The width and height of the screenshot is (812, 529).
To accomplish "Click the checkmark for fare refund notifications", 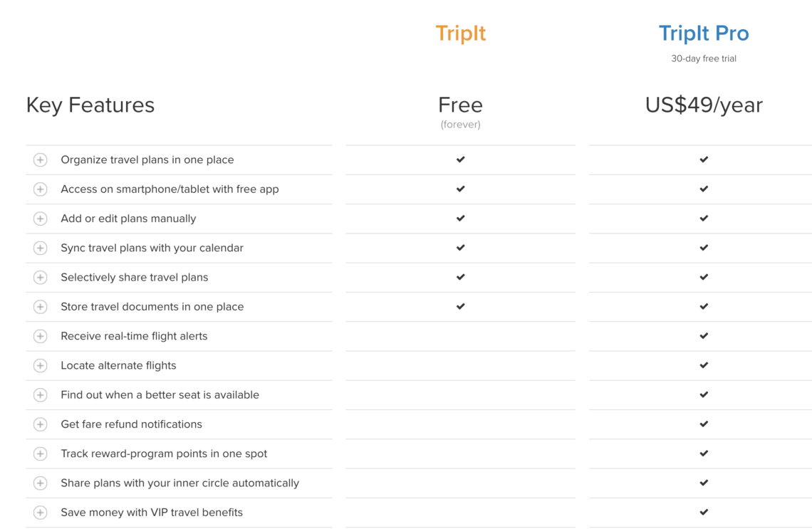I will pyautogui.click(x=703, y=424).
